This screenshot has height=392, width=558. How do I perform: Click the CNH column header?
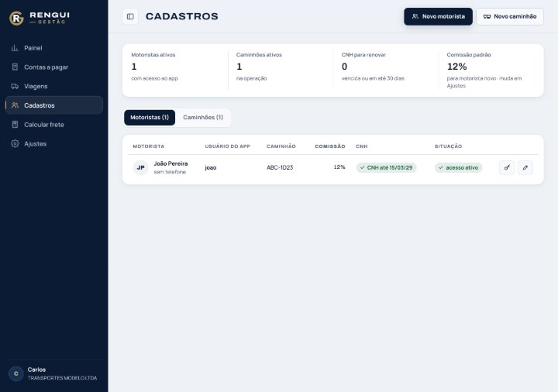click(362, 146)
